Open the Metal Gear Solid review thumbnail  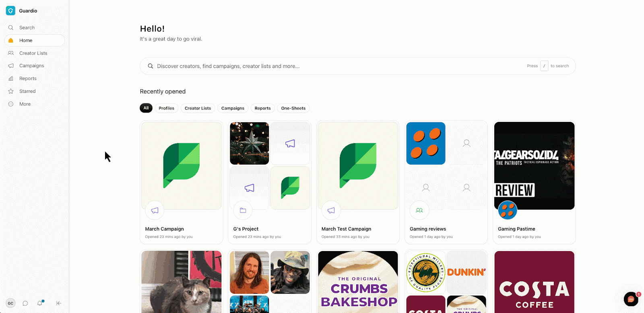[534, 166]
